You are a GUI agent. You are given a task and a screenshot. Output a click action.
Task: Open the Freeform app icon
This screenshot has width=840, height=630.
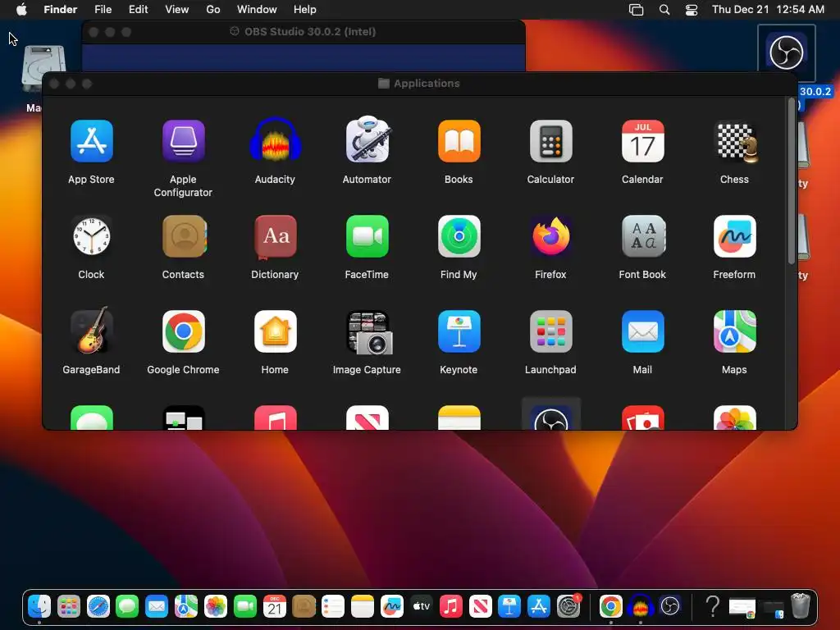[x=734, y=236]
